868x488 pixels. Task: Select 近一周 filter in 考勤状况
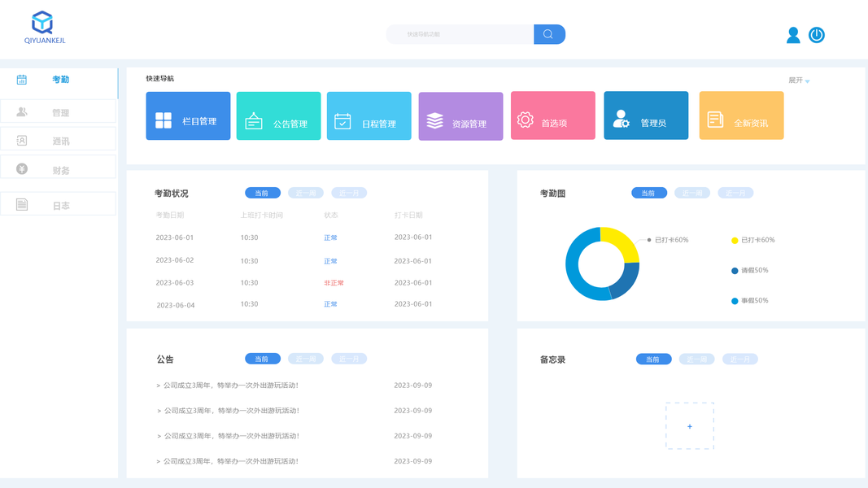306,193
